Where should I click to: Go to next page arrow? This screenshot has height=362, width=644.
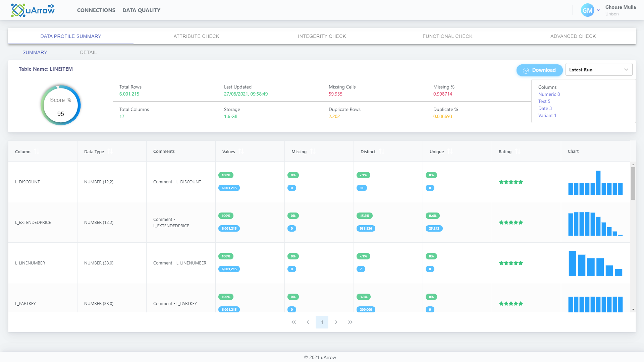[336, 322]
